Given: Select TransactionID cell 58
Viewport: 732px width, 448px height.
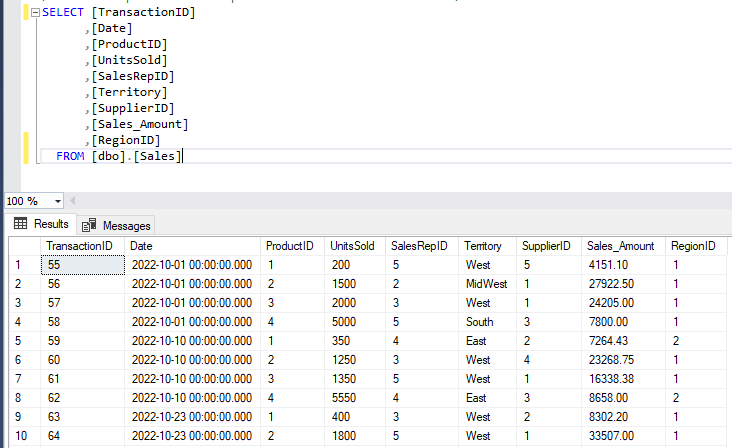Looking at the screenshot, I should coord(83,322).
